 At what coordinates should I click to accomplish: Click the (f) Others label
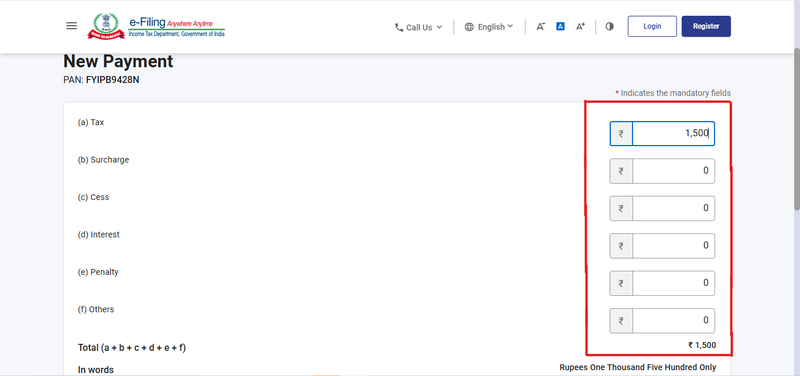pos(96,309)
